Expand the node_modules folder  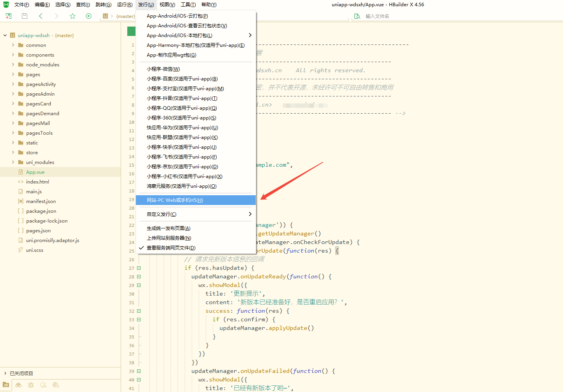13,64
